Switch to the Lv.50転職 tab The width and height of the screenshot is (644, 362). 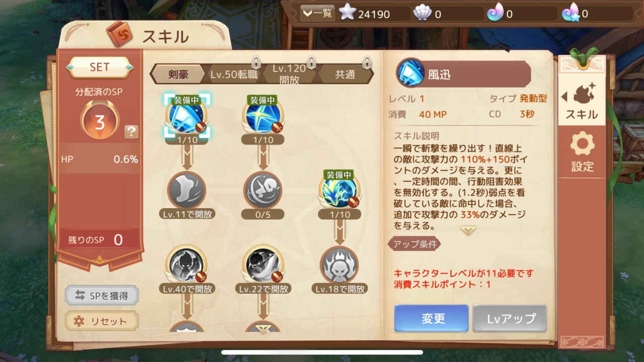coord(234,74)
